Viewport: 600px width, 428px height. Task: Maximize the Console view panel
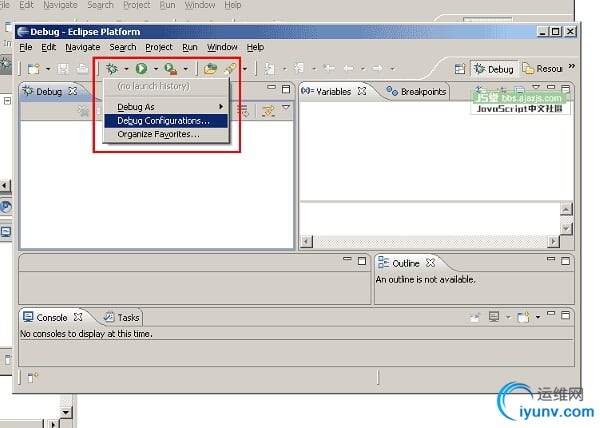(x=565, y=315)
